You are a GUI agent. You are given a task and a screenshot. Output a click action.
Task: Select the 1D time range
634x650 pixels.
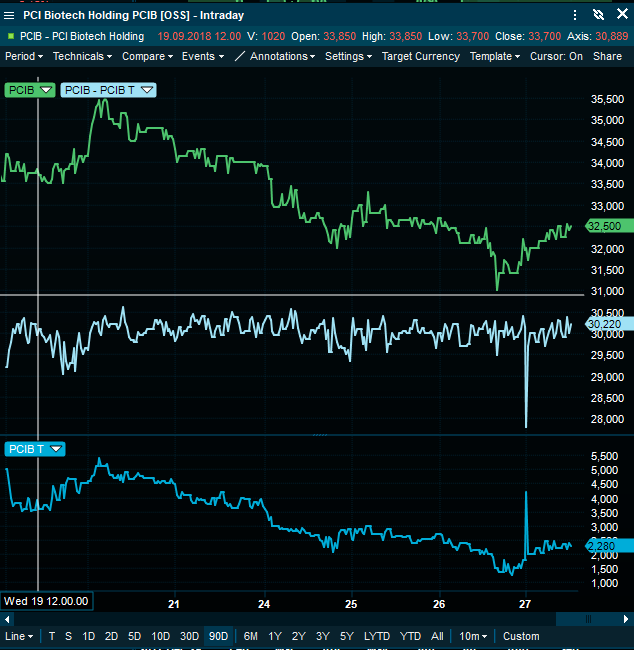point(88,636)
